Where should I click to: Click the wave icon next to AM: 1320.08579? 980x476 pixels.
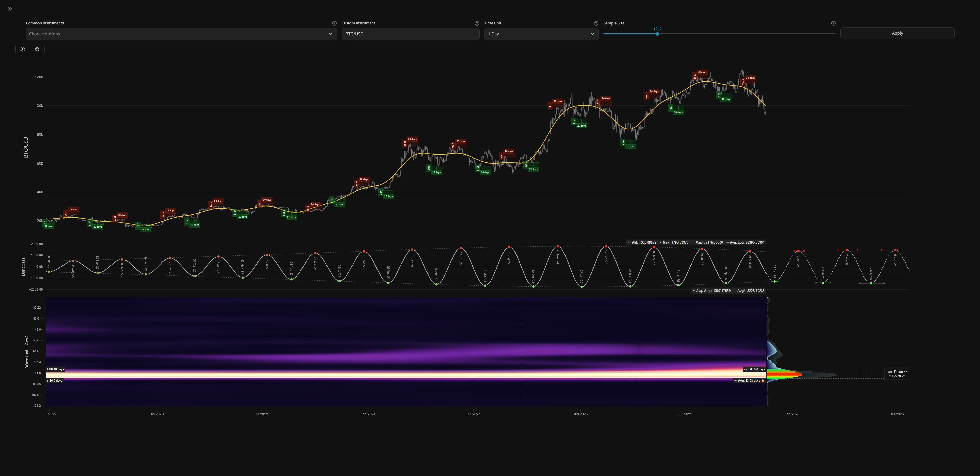click(630, 242)
